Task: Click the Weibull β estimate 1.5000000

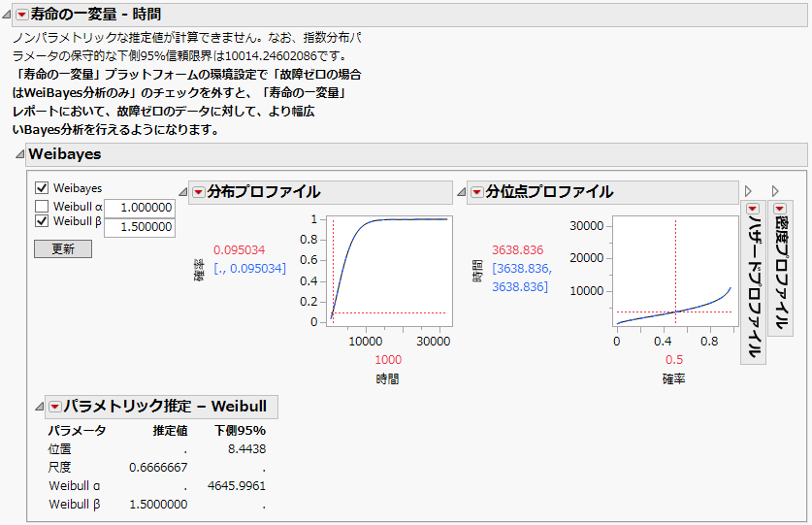Action: tap(158, 505)
